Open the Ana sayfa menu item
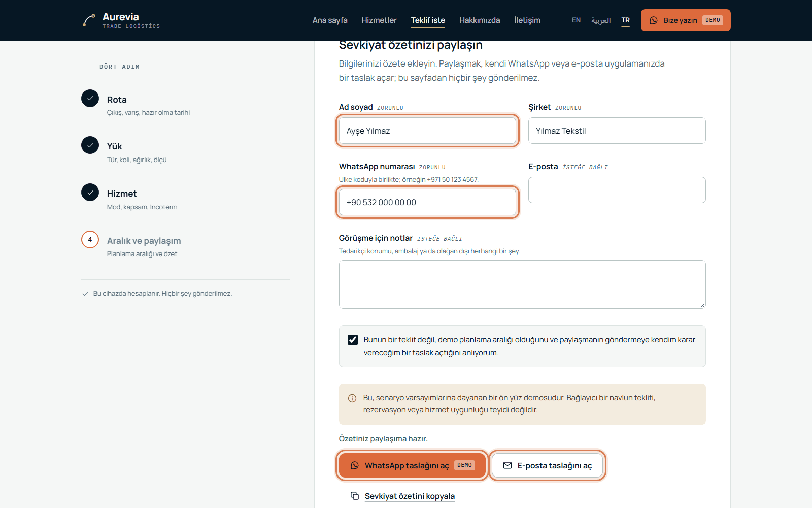 [330, 20]
